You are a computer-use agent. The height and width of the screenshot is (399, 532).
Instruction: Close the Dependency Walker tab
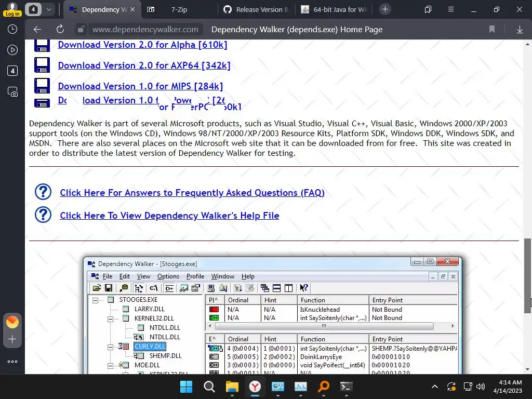[132, 9]
